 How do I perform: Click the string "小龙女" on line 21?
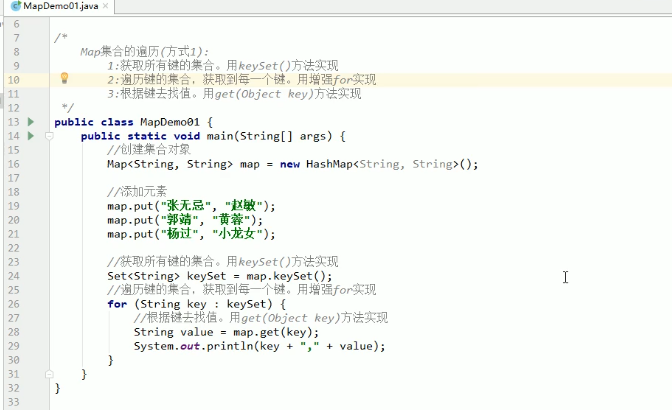click(x=237, y=234)
